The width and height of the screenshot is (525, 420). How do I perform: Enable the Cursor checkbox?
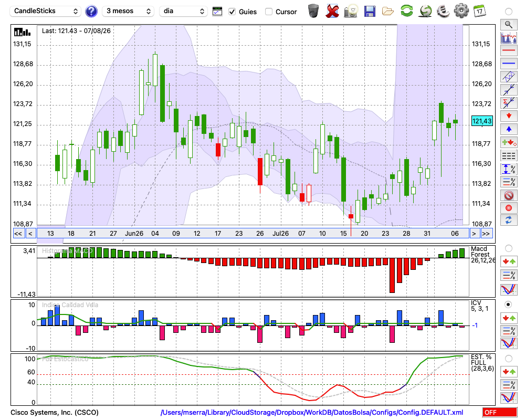click(268, 12)
